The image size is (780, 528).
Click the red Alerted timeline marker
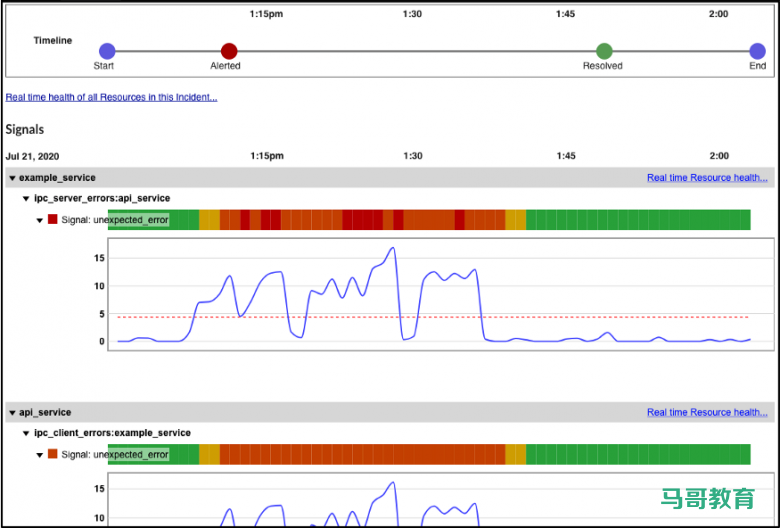(x=229, y=51)
